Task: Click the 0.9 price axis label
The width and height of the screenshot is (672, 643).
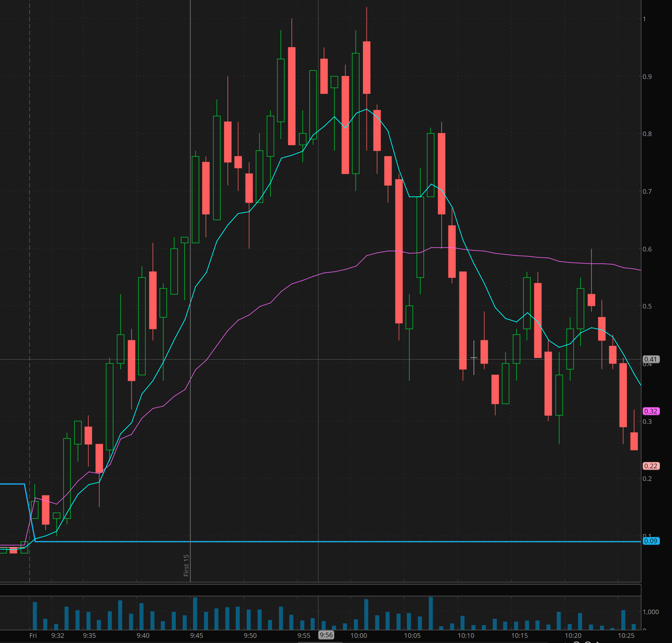Action: point(647,77)
